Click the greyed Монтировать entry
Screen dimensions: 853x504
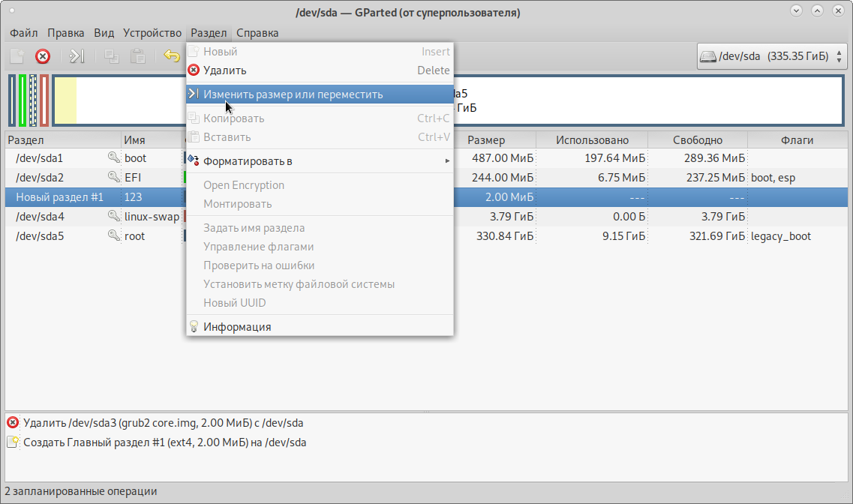click(320, 204)
